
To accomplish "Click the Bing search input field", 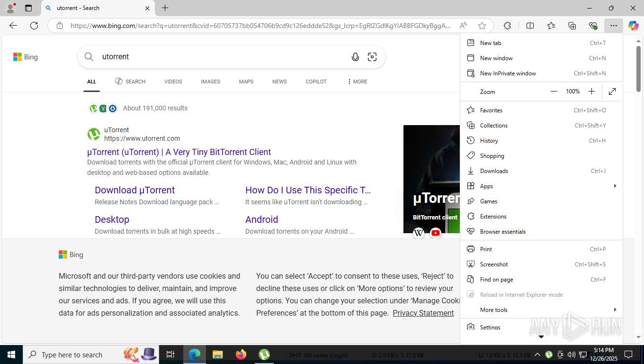I will 223,57.
